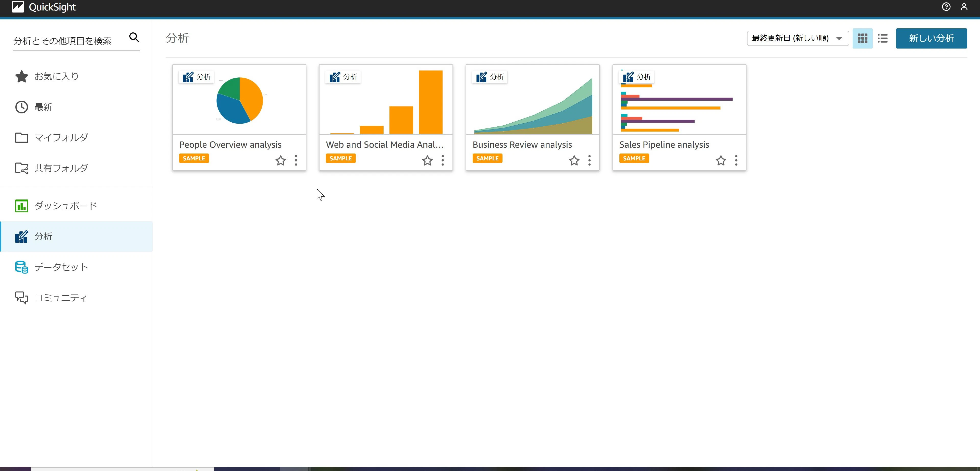This screenshot has width=980, height=471.
Task: Click 分析 tag on Web and Social card
Action: pos(343,77)
